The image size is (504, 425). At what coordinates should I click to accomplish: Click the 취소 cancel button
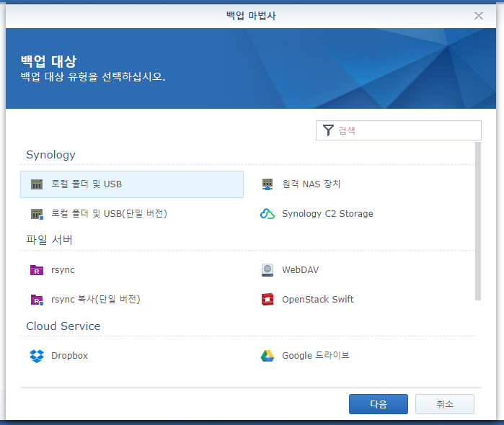(x=445, y=404)
